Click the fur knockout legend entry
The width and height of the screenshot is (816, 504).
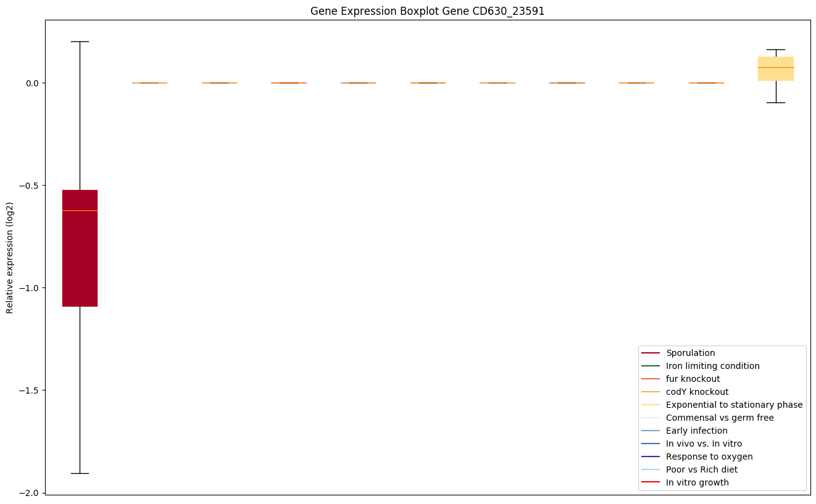[x=693, y=379]
